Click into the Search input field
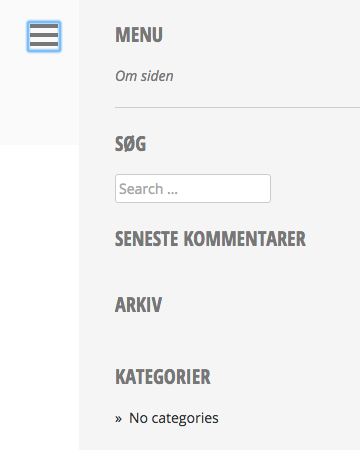 193,188
